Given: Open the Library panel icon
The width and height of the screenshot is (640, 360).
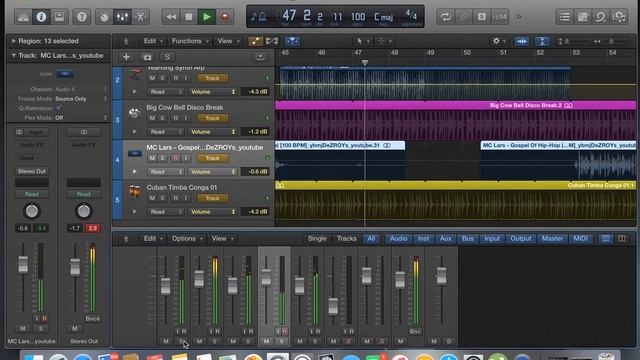Looking at the screenshot, I should point(23,17).
